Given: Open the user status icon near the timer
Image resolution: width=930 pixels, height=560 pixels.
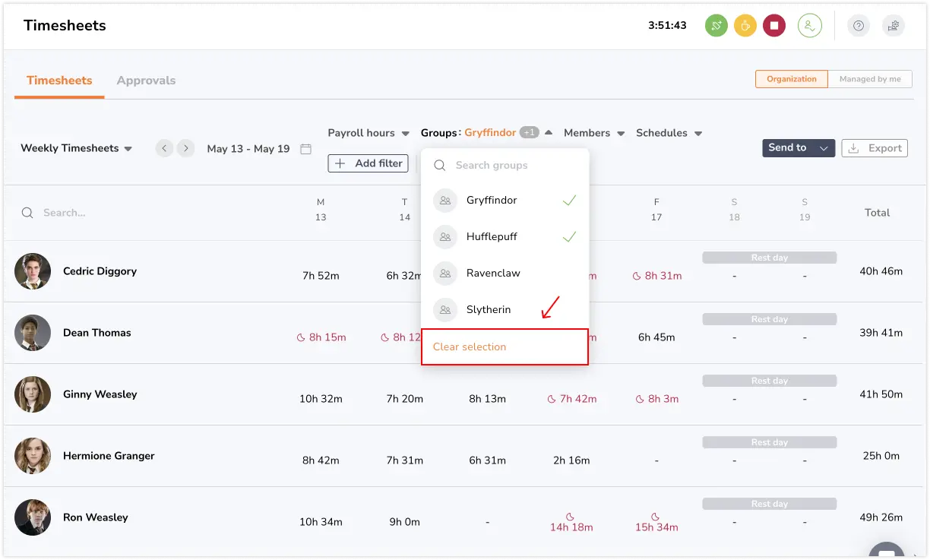Looking at the screenshot, I should (x=809, y=25).
